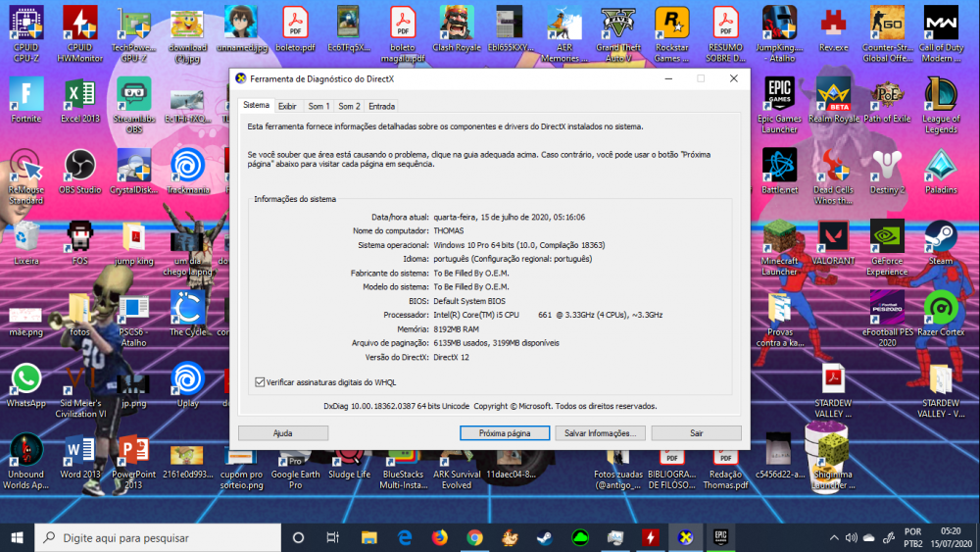980x552 pixels.
Task: Show hidden system tray icons
Action: [834, 537]
